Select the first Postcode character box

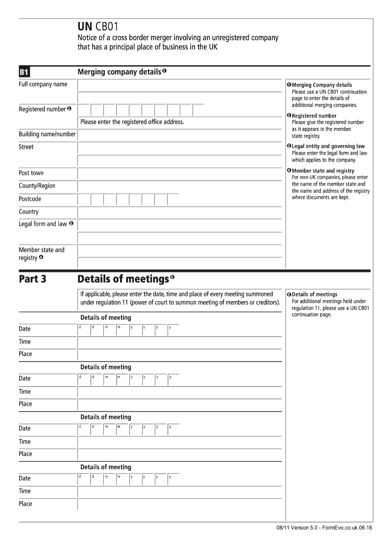(x=84, y=200)
